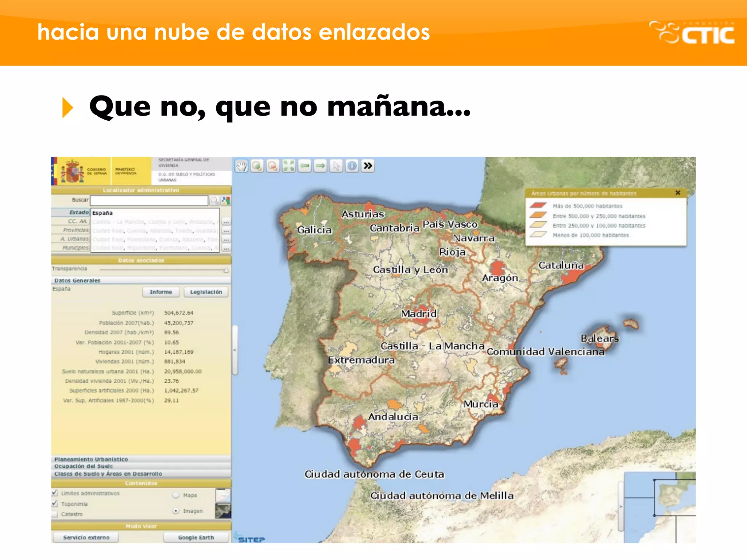Screen dimensions: 747x560
Task: Click the 'Menos de 100,000 habitantes' legend swatch
Action: (x=538, y=235)
